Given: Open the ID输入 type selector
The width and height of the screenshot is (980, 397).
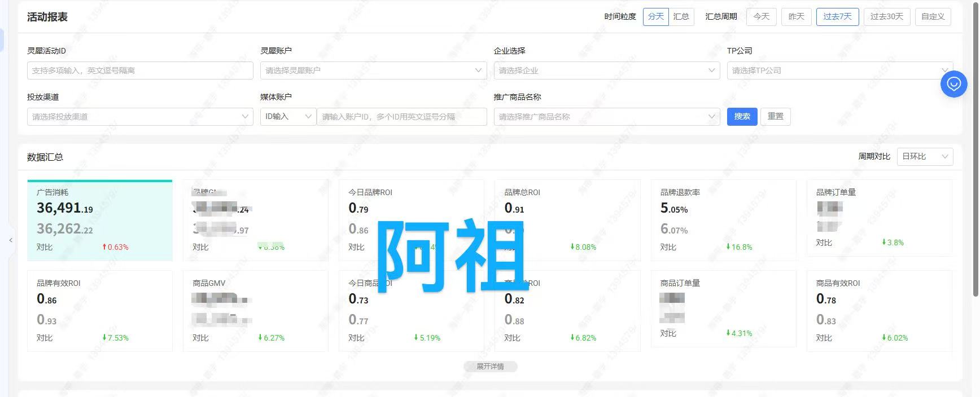Looking at the screenshot, I should 288,117.
